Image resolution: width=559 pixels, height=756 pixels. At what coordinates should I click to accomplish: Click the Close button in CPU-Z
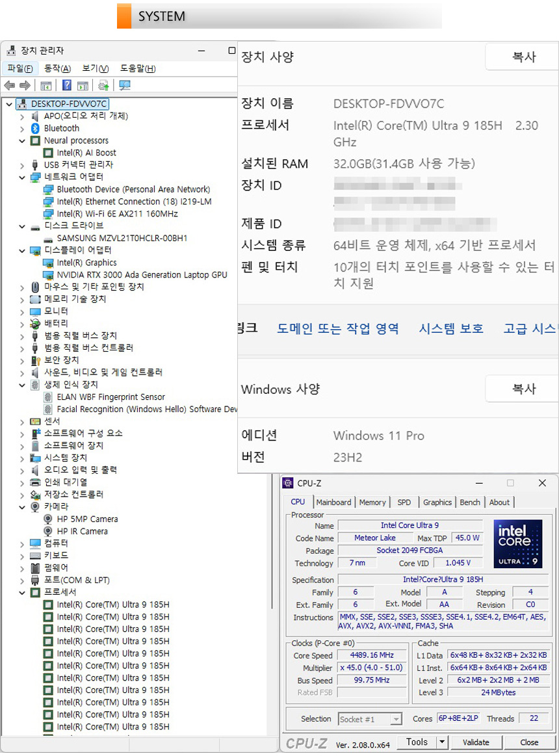(529, 742)
